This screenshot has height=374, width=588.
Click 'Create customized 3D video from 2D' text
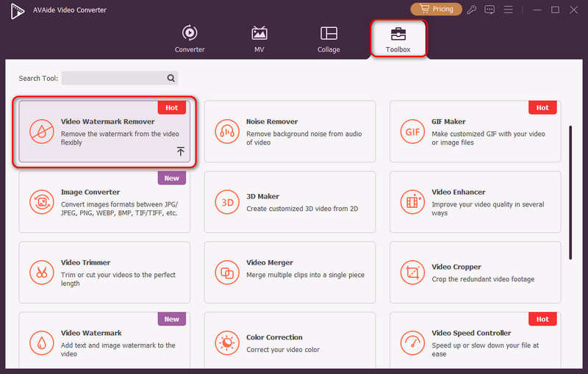tap(302, 209)
